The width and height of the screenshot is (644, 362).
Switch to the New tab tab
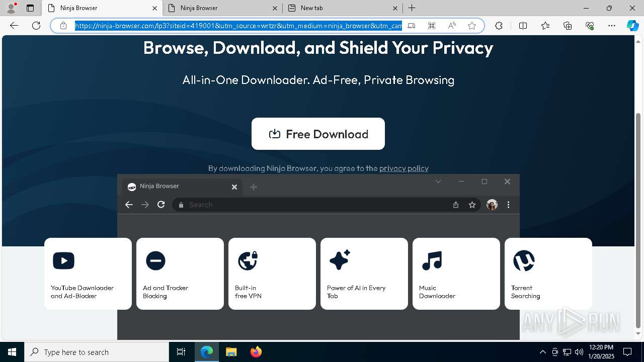(343, 8)
